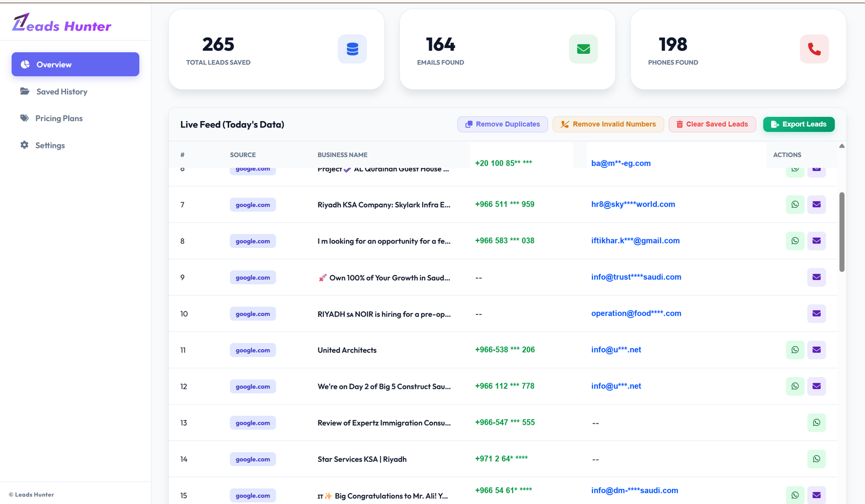Click phone +971 2 64* ****
This screenshot has height=504, width=865.
pyautogui.click(x=501, y=459)
